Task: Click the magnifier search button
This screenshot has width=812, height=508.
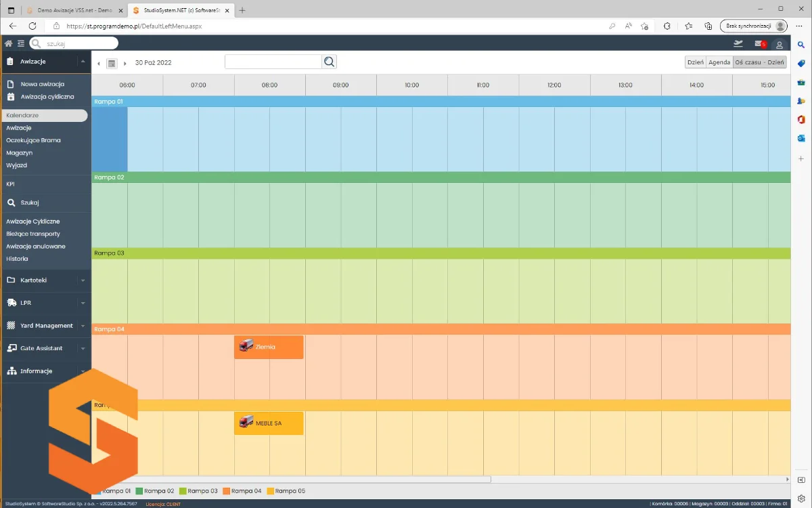Action: point(329,62)
